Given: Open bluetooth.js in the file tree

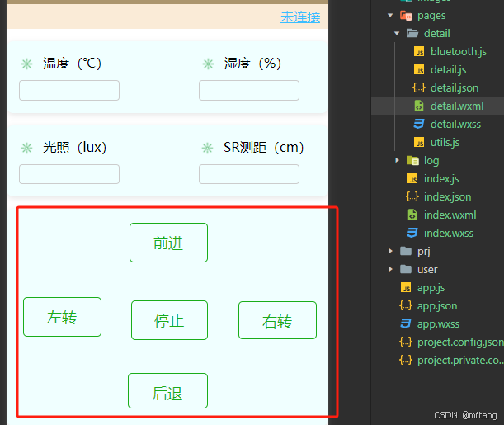Looking at the screenshot, I should pos(459,51).
